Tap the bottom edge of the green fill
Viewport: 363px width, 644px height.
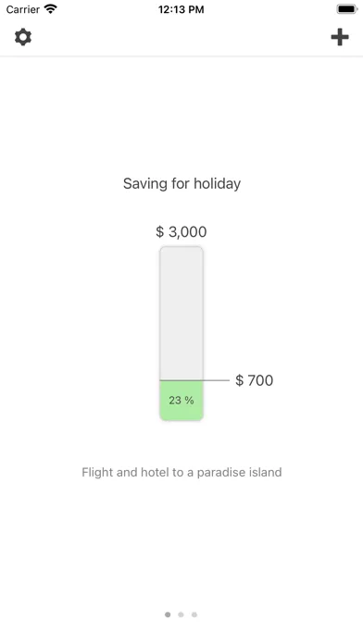tap(181, 419)
